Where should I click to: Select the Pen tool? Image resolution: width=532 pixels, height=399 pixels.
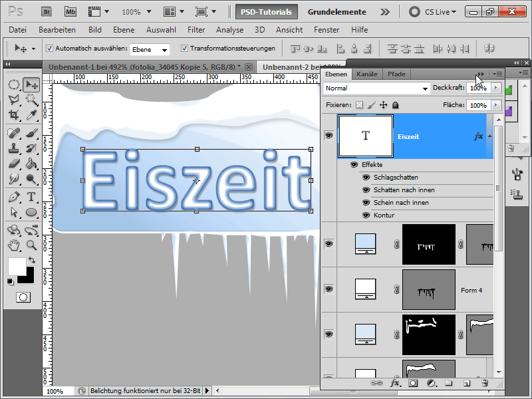(13, 197)
